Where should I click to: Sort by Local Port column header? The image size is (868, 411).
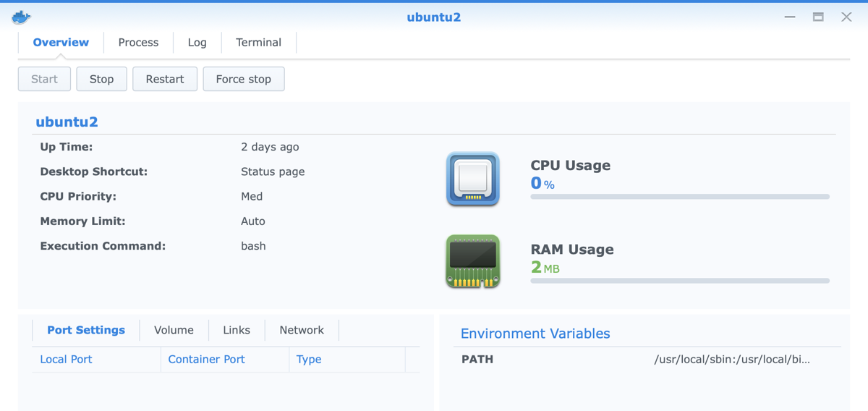coord(66,360)
